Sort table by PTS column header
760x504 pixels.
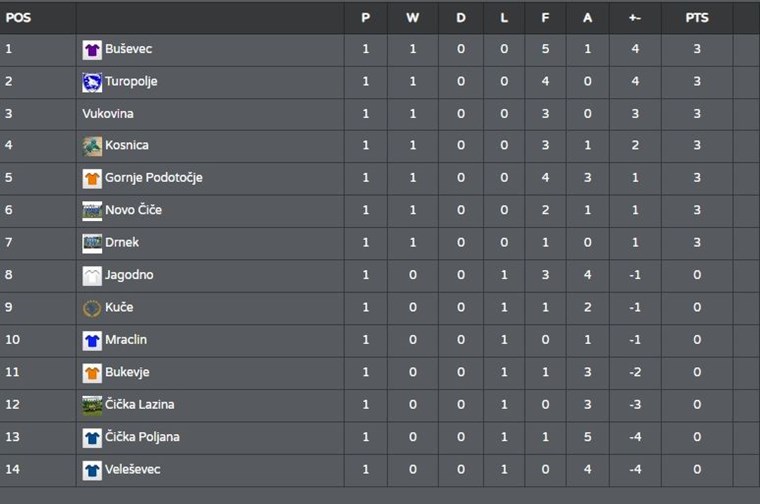tap(697, 18)
